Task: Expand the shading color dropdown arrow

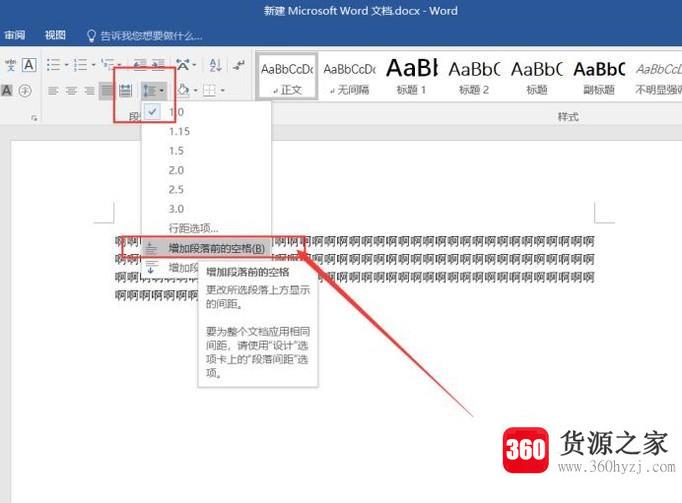Action: click(195, 91)
